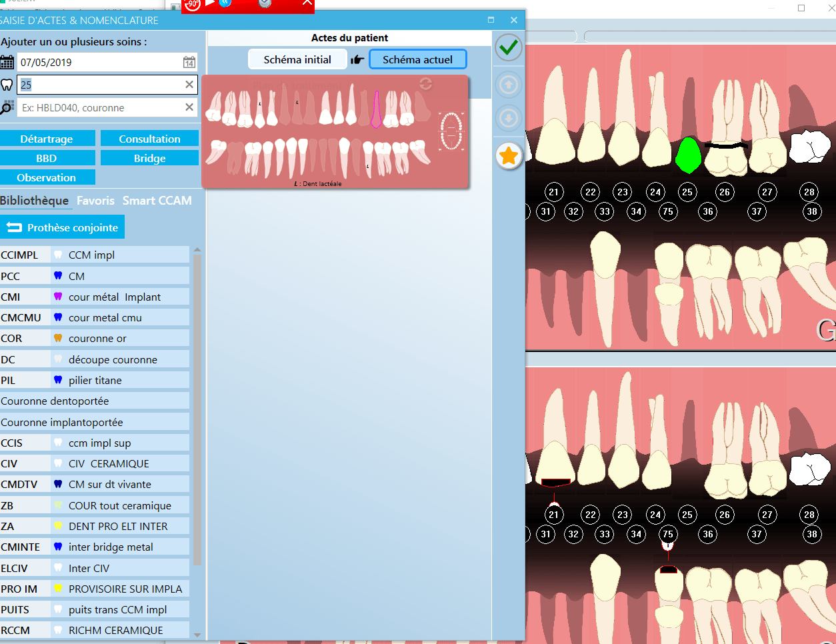Click the search magnifier icon
This screenshot has width=836, height=644.
point(7,107)
